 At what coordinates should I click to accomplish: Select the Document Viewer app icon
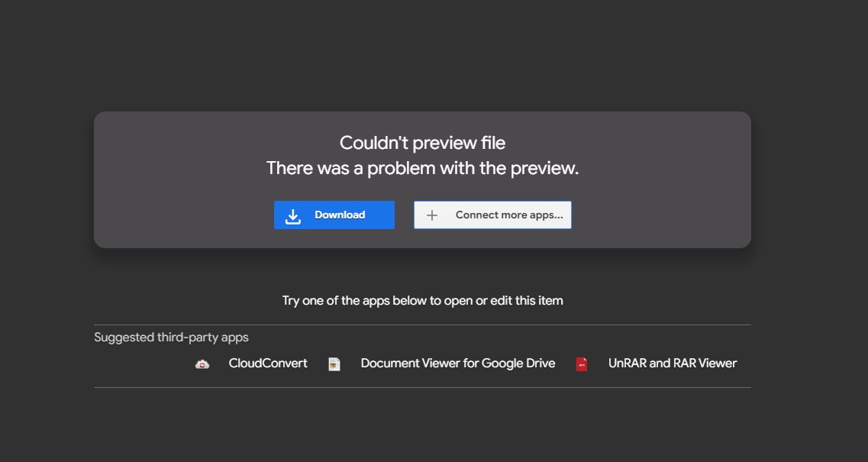tap(334, 364)
